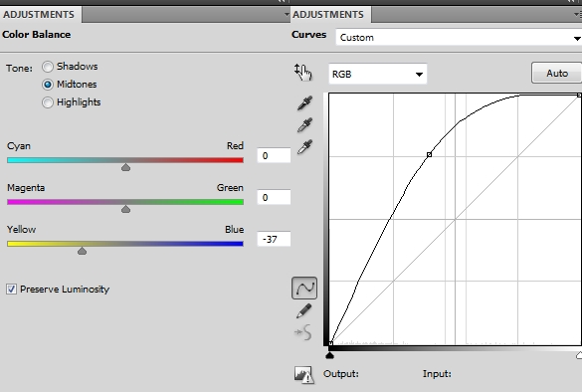Click the histogram warning recalculate icon

tap(304, 374)
